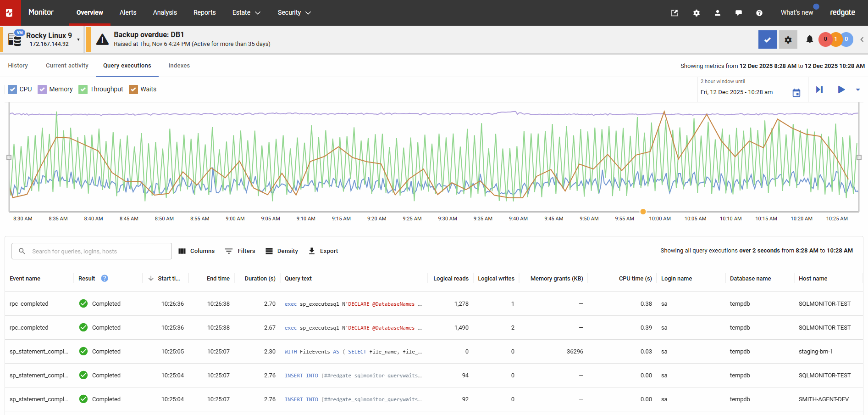Open the external link icon in header
The image size is (868, 415).
coord(674,13)
